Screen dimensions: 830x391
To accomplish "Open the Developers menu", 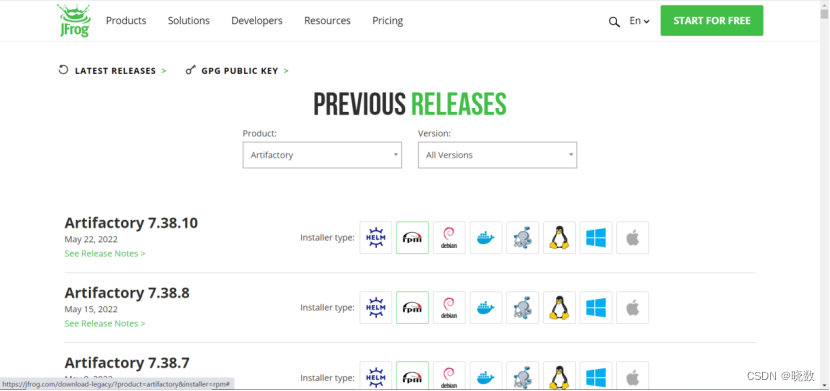I will click(x=257, y=21).
